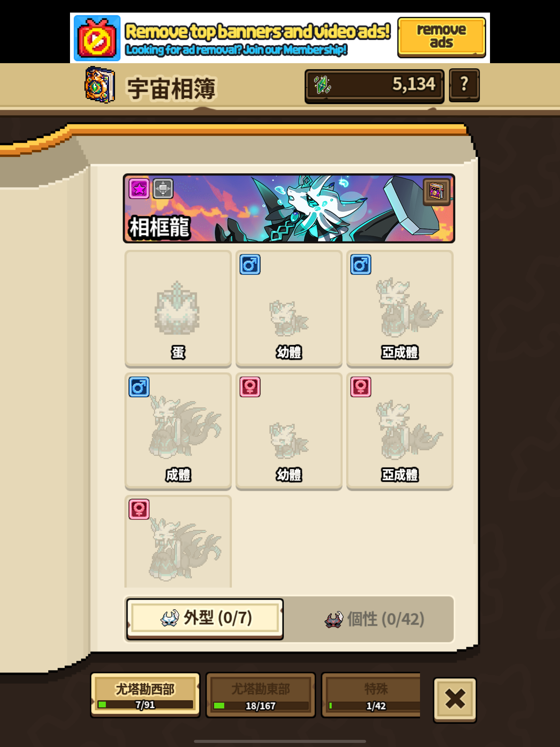Click the gray pedestal icon on the banner
The width and height of the screenshot is (560, 747).
pos(163,188)
